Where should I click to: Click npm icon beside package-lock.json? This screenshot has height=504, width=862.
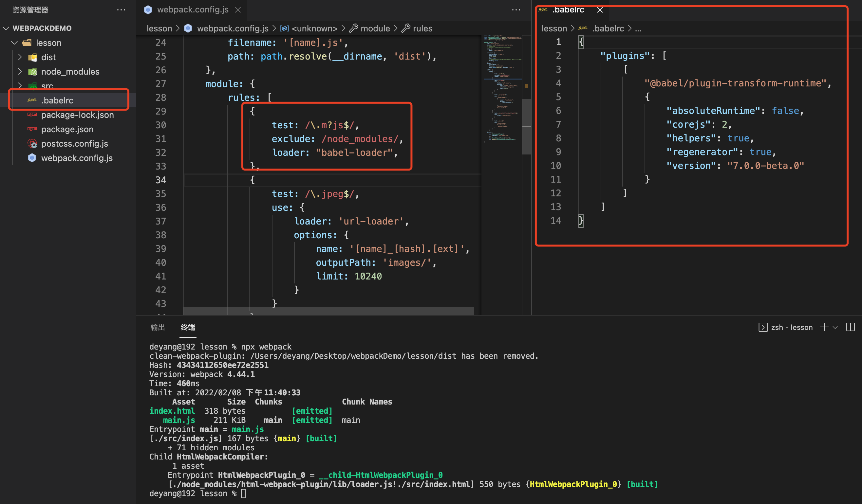coord(32,115)
